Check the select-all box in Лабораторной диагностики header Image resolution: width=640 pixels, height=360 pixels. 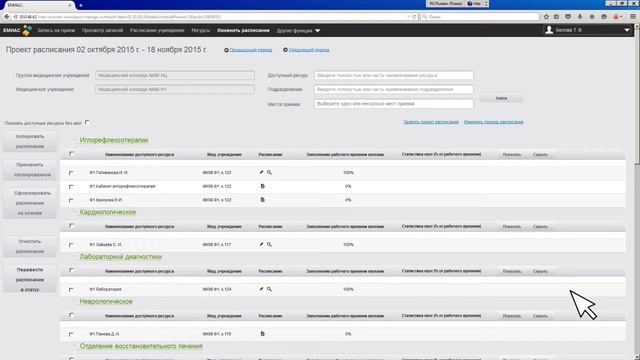pyautogui.click(x=71, y=270)
